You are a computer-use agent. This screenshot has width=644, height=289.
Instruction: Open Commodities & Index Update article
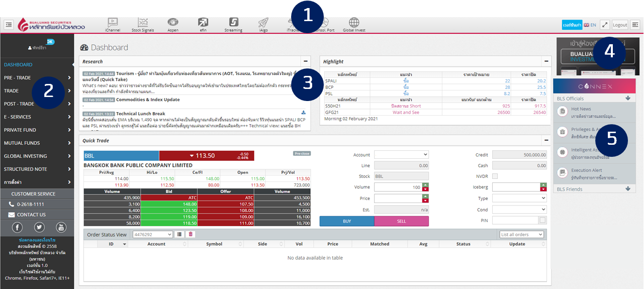click(x=148, y=100)
